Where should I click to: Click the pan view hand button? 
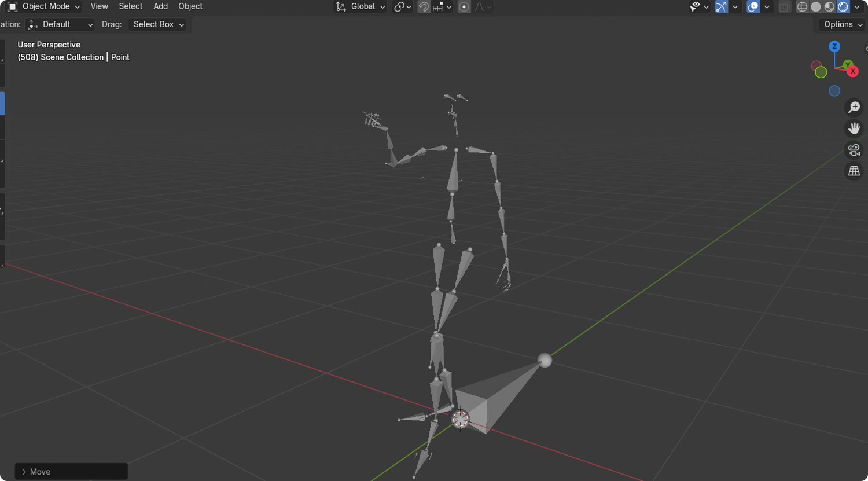pyautogui.click(x=854, y=128)
